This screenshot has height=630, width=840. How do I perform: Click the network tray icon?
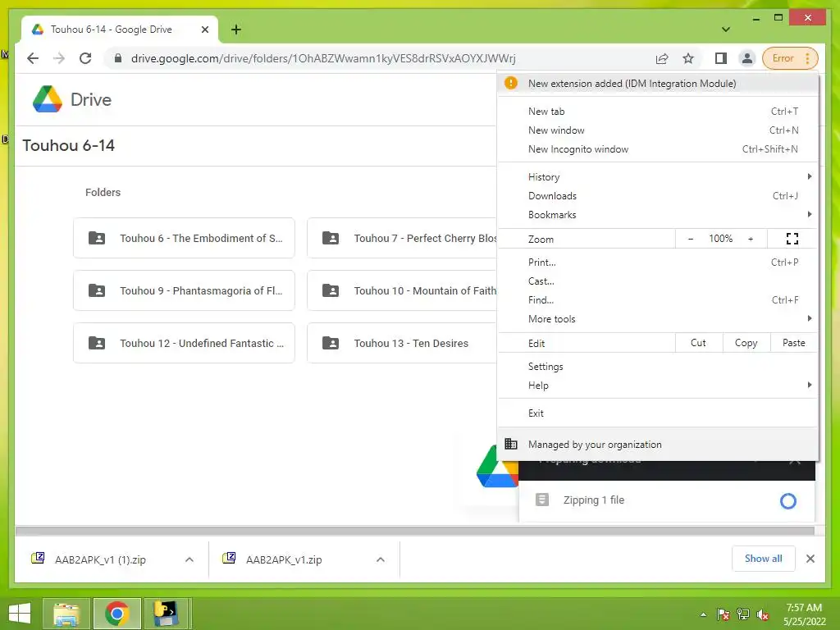click(x=743, y=614)
